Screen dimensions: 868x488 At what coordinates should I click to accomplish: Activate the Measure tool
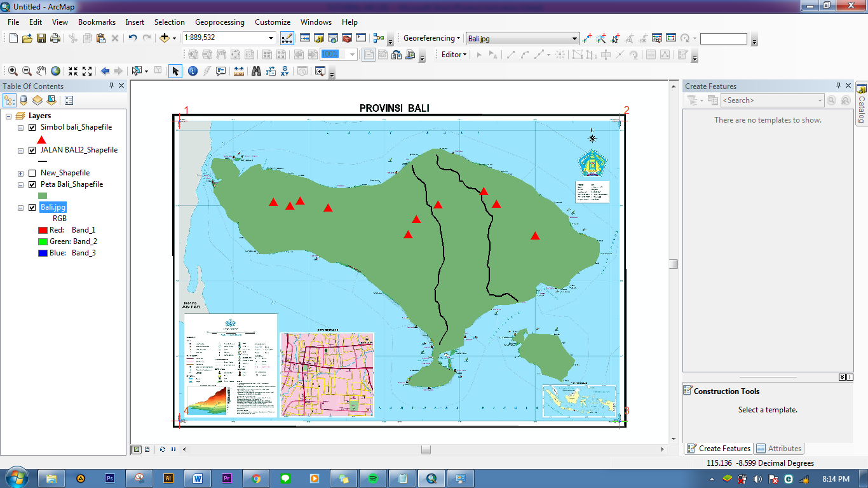point(238,71)
